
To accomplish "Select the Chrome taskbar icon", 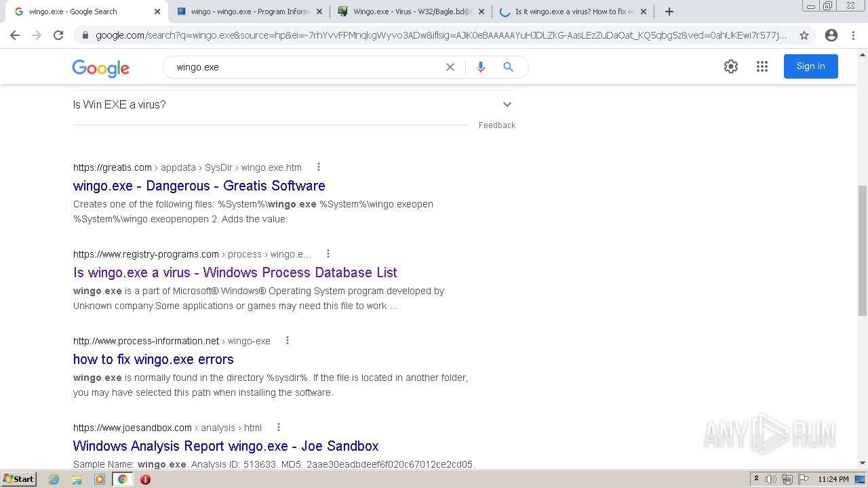I will coord(122,479).
